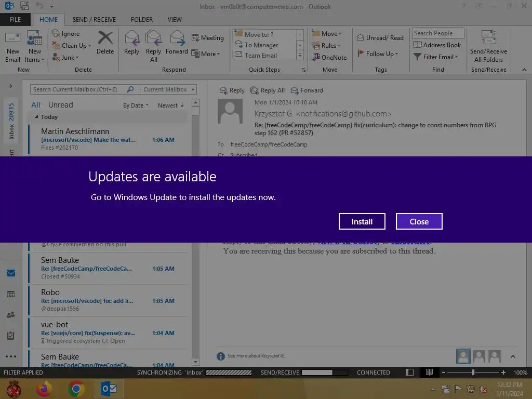Switch to the HOME ribbon tab
532x399 pixels.
click(x=48, y=19)
